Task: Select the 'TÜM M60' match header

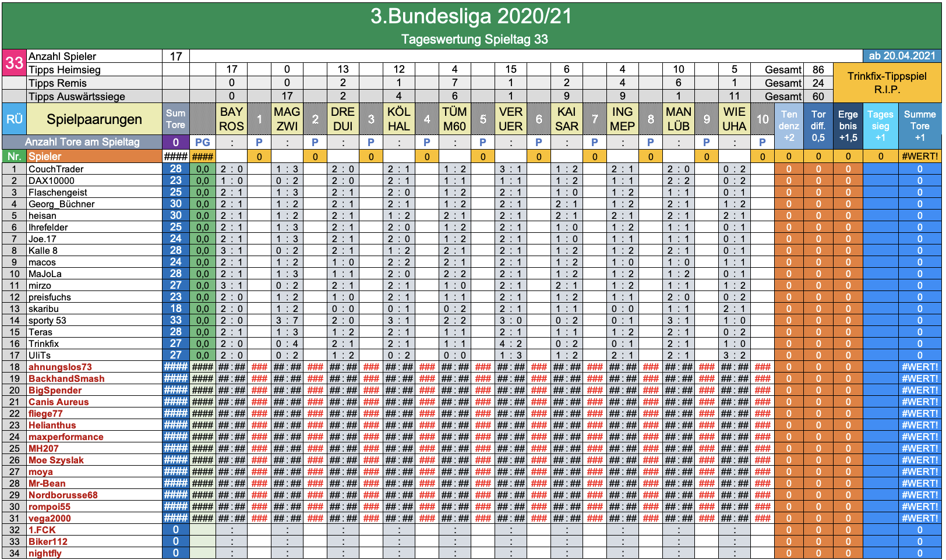Action: (x=454, y=119)
